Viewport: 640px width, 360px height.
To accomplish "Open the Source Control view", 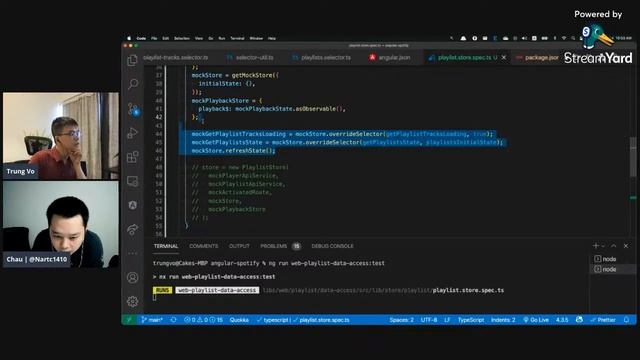I will 133,109.
